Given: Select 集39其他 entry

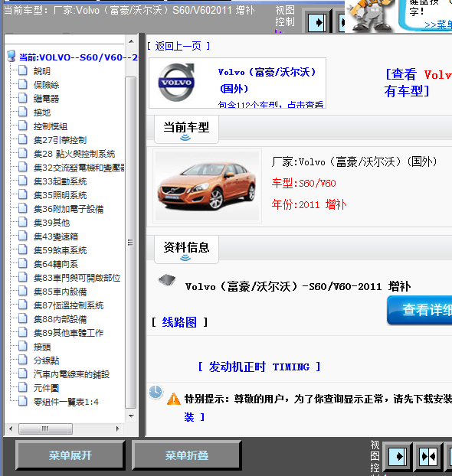Looking at the screenshot, I should click(51, 223).
